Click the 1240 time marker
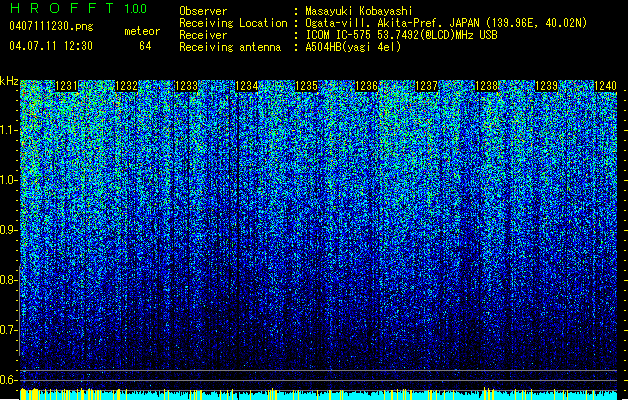This screenshot has height=400, width=629. 605,86
